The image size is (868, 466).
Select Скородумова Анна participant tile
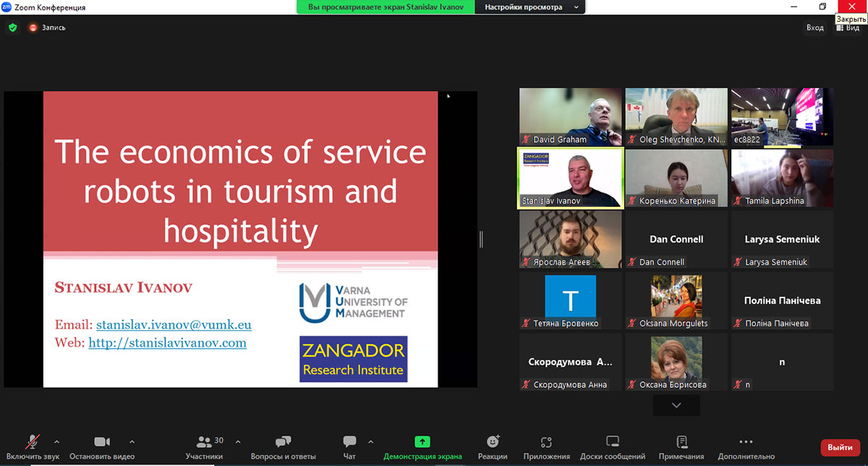(x=571, y=362)
